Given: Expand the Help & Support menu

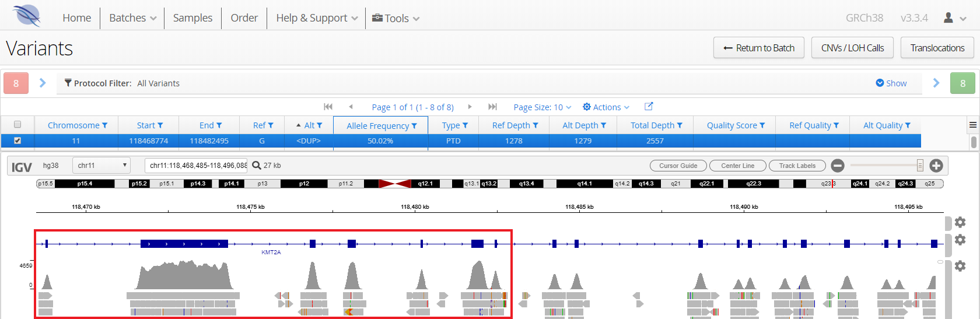Looking at the screenshot, I should click(x=317, y=18).
